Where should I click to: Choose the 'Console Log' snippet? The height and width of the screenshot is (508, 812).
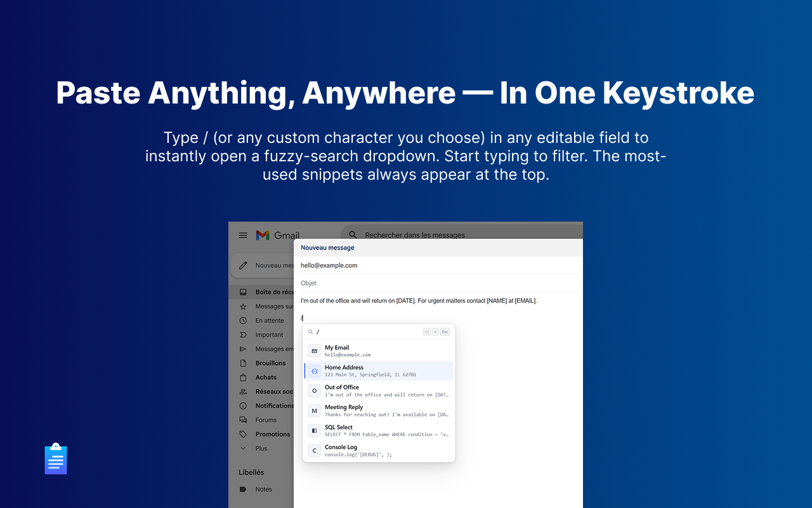pos(379,451)
